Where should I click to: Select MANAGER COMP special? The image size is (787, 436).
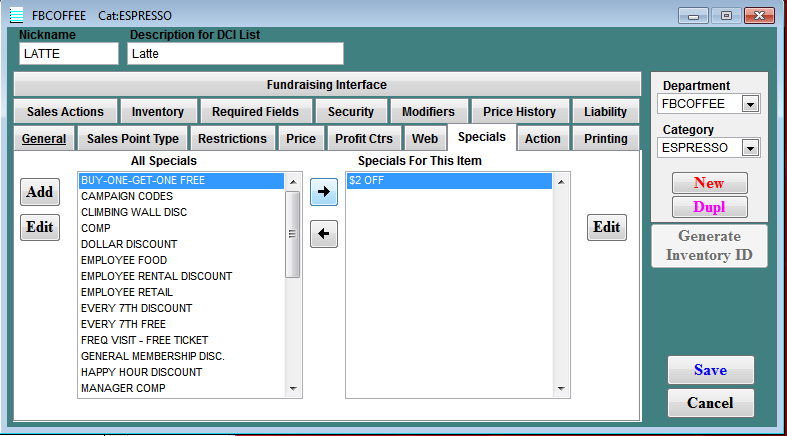[x=181, y=388]
